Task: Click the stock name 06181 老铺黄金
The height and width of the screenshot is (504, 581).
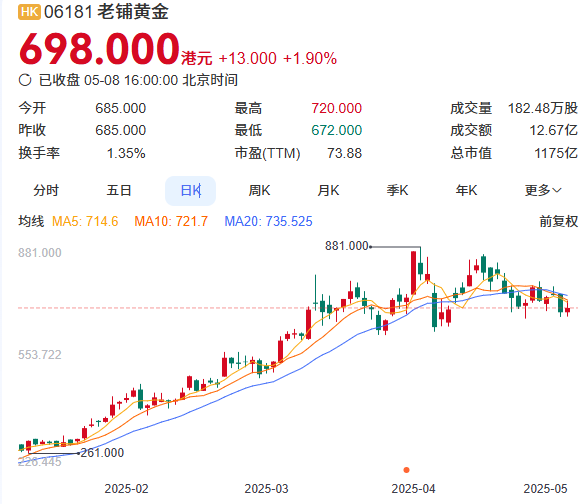Action: [x=106, y=12]
